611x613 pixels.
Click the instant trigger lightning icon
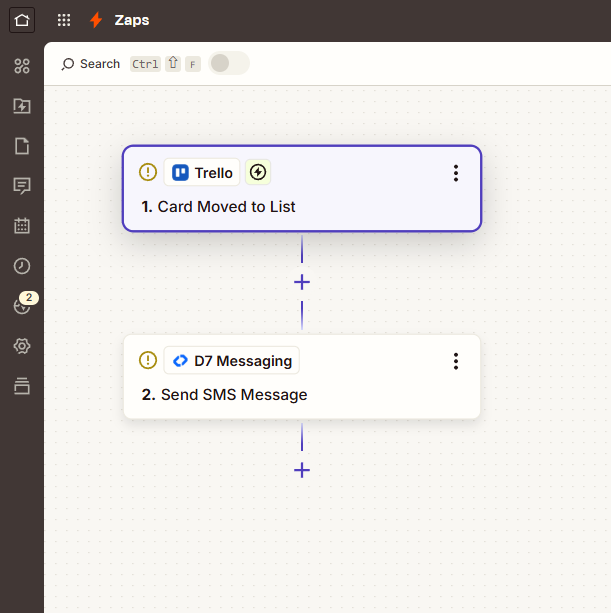click(258, 172)
